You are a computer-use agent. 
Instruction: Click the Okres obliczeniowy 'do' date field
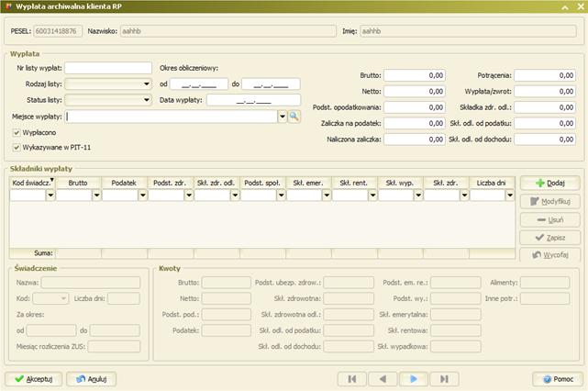coord(272,84)
